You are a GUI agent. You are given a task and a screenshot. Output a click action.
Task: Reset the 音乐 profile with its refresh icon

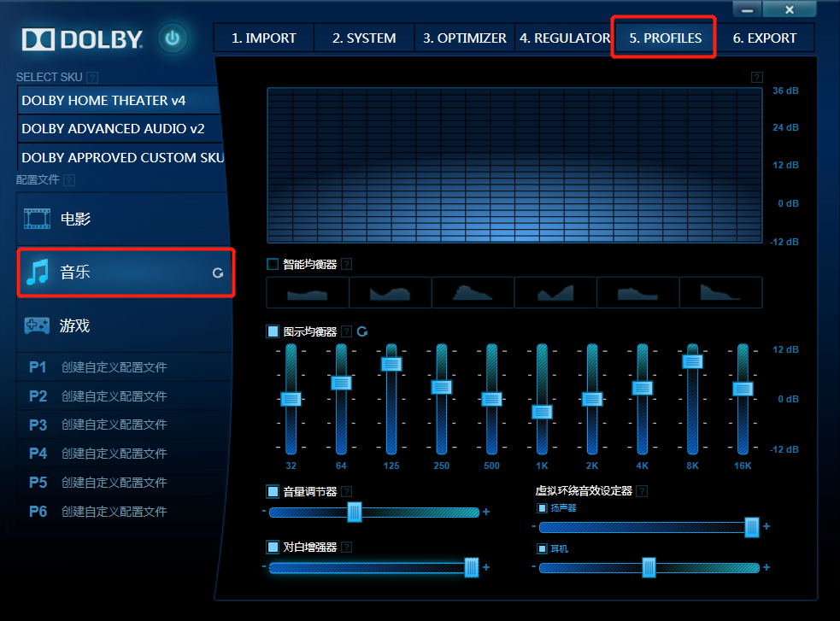click(x=218, y=273)
